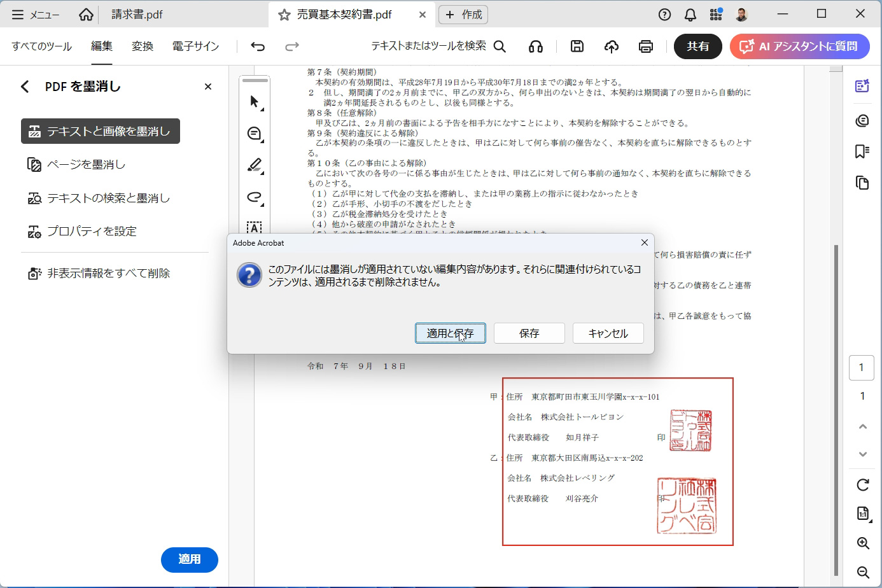Rotate the page view
This screenshot has width=882, height=588.
point(863,485)
